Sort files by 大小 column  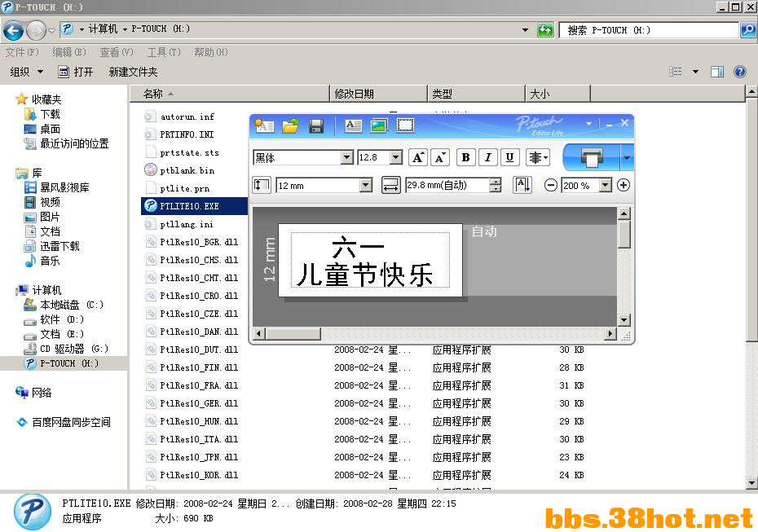coord(557,94)
